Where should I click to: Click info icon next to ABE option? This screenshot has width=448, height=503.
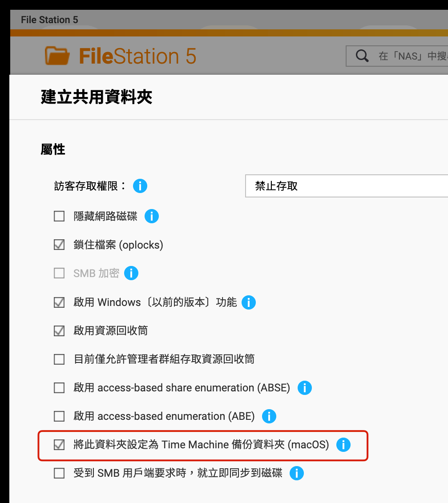click(x=269, y=416)
